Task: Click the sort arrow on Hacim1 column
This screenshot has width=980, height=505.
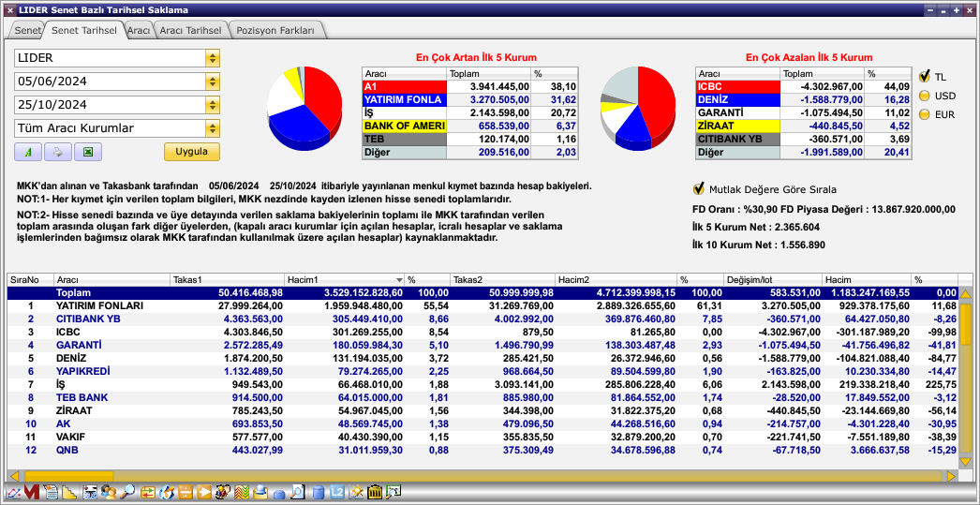Action: 399,280
